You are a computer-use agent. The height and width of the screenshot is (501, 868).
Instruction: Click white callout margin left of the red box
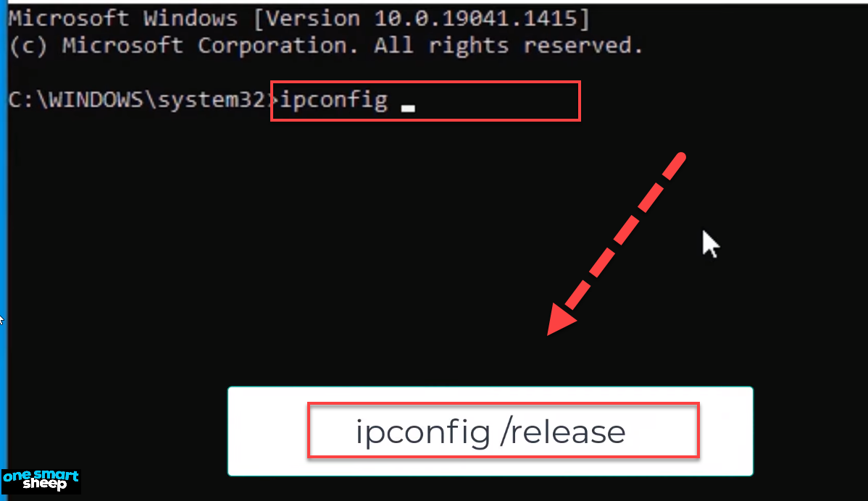click(x=268, y=431)
